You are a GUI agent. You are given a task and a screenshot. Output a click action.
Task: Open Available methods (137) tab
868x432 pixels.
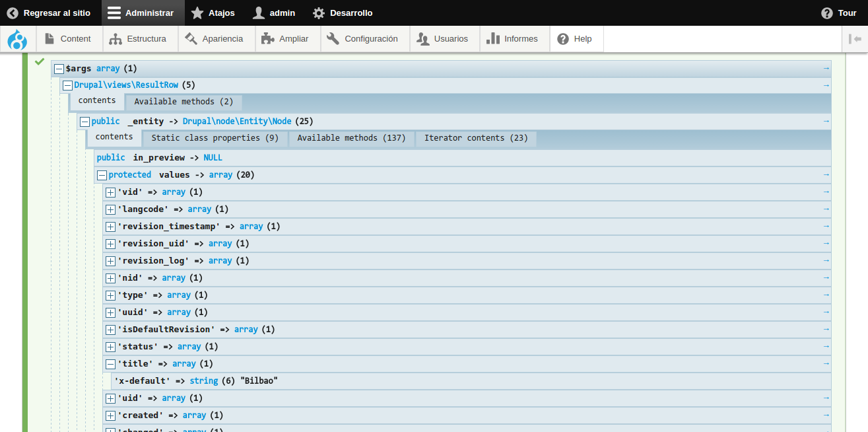click(351, 138)
